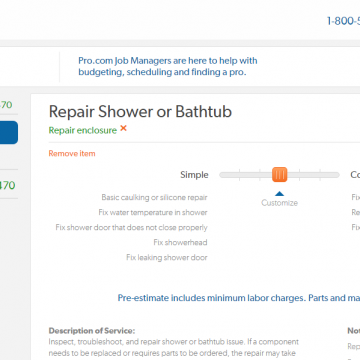Remove Repair enclosure with the orange X
360x360 pixels.
124,128
